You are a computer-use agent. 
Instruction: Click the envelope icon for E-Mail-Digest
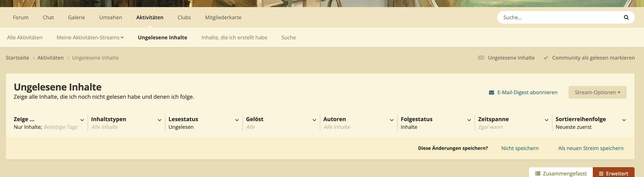point(491,93)
